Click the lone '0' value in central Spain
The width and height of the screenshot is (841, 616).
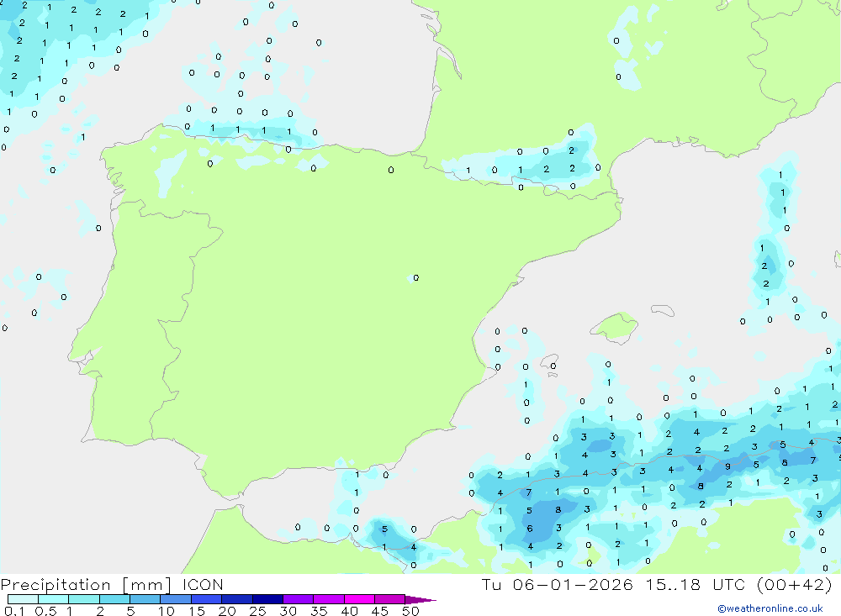pyautogui.click(x=416, y=277)
